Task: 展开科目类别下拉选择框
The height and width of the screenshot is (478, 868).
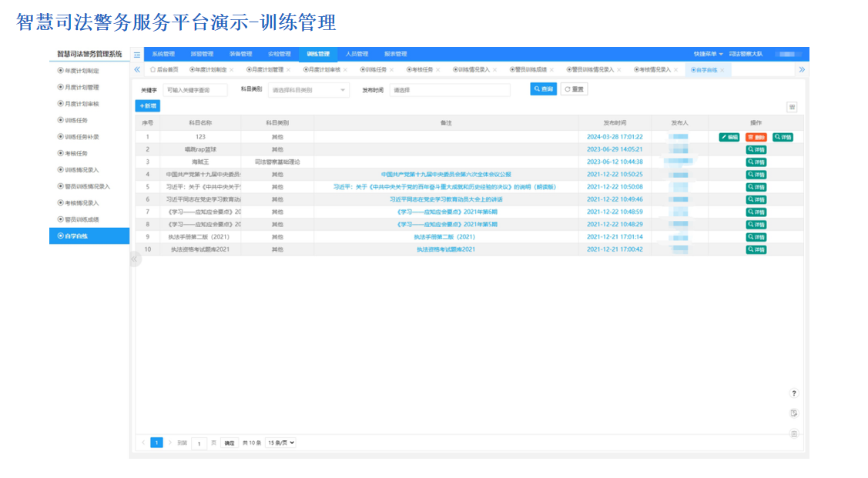Action: 307,90
